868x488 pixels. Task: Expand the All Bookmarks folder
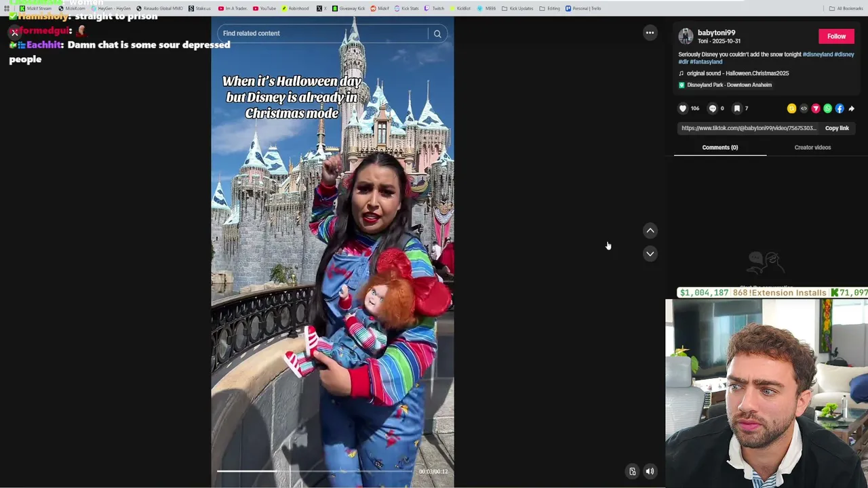[846, 8]
